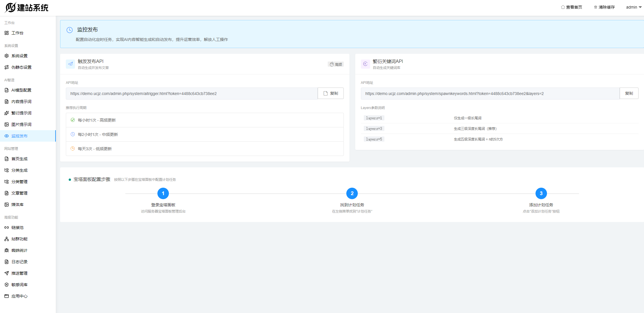The width and height of the screenshot is (644, 313).
Task: Copy the 触发发布API address
Action: pos(331,93)
